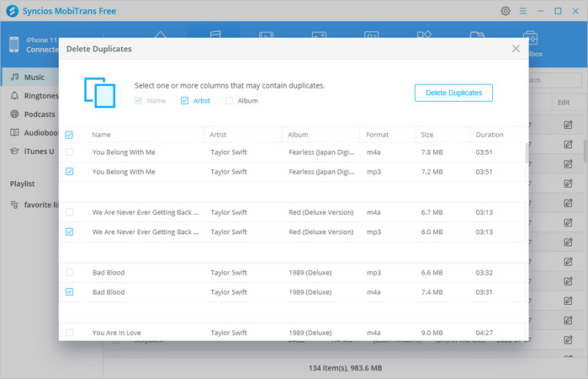Click Fearless album cell in mp3 row

[x=321, y=172]
